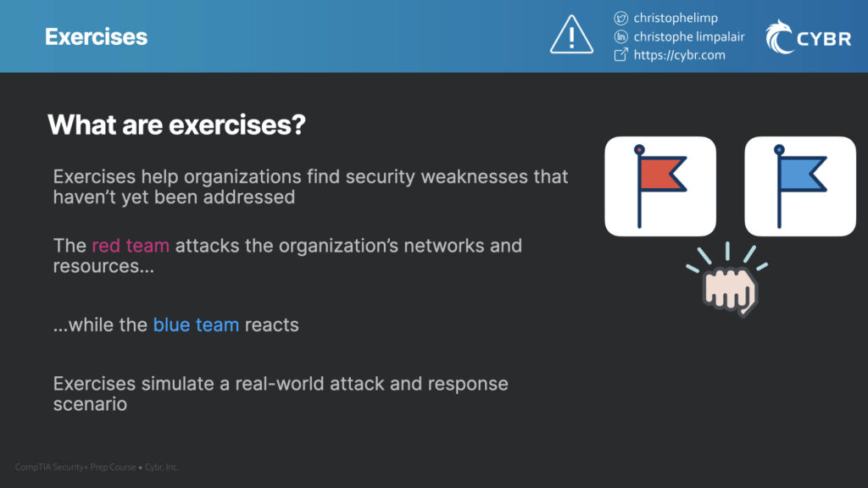Click the 'security weaknesses' sentence
This screenshot has height=488, width=868.
310,186
